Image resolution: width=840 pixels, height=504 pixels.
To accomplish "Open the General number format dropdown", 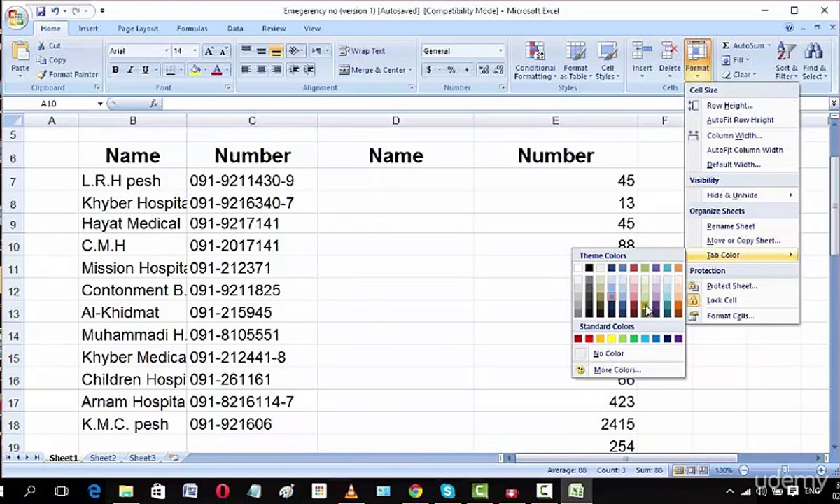I will pos(500,51).
